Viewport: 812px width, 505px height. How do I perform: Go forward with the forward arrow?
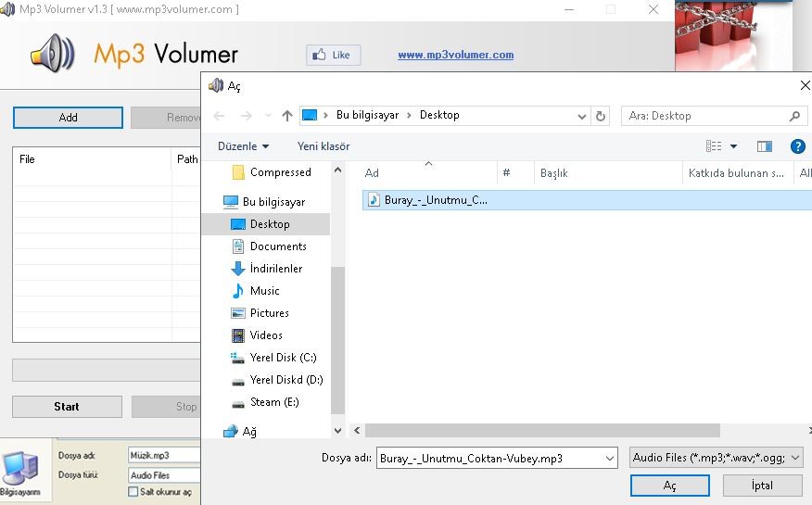pyautogui.click(x=246, y=116)
